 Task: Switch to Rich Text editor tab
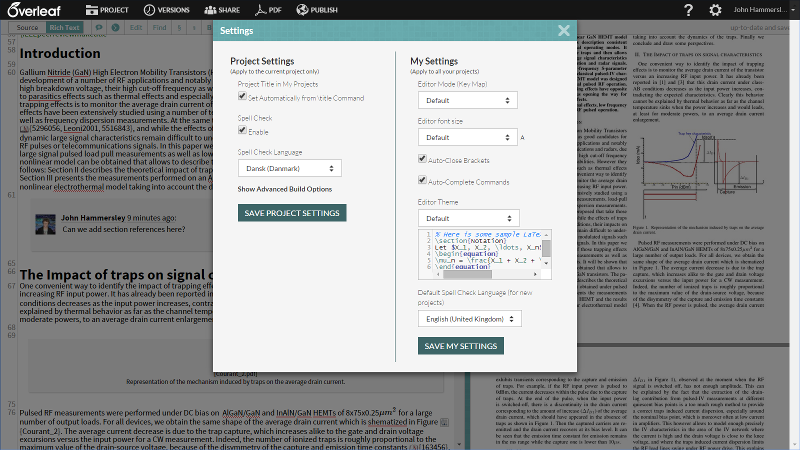[x=64, y=28]
